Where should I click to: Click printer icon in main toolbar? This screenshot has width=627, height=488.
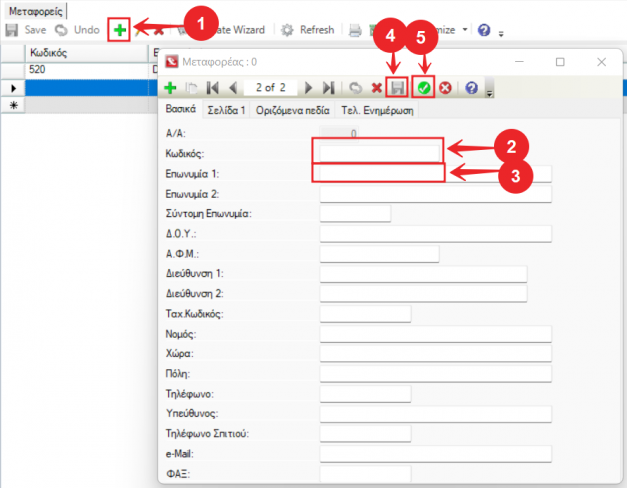[355, 30]
